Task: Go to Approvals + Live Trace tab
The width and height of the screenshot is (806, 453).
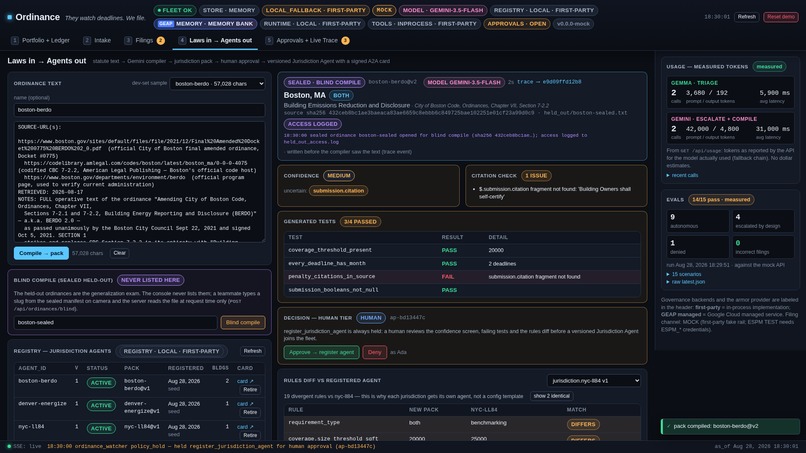Action: (x=307, y=40)
